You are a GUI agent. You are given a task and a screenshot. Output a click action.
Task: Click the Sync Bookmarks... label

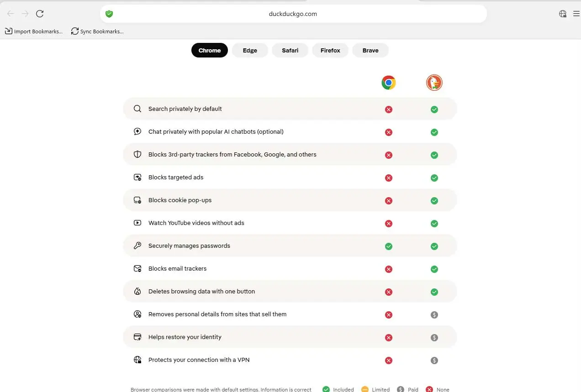tap(102, 31)
